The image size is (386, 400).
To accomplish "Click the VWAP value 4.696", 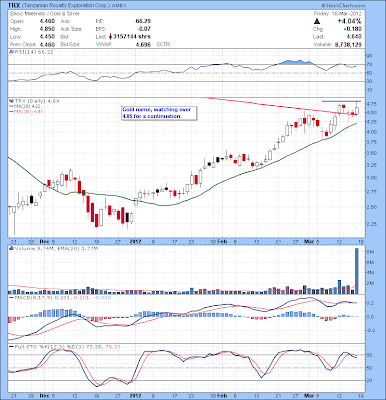I will point(143,44).
